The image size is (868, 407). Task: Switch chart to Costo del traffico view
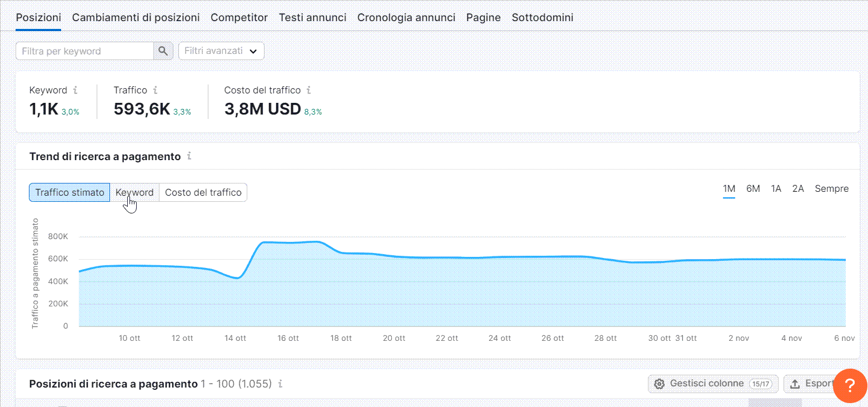pos(202,192)
